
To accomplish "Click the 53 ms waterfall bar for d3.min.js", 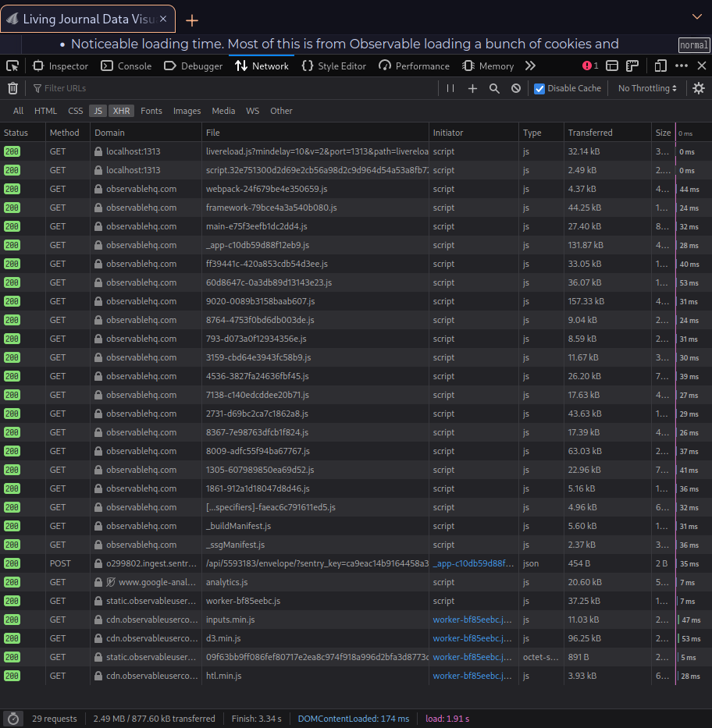I will coord(691,639).
